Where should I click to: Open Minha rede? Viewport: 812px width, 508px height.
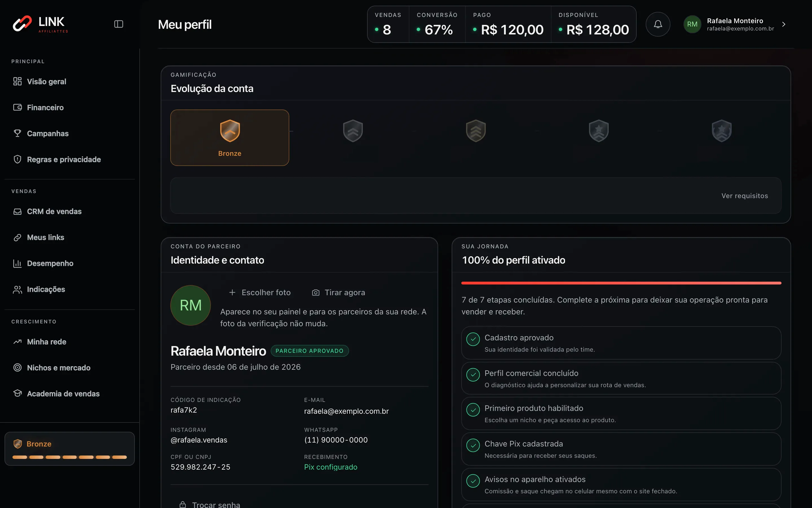click(x=69, y=342)
